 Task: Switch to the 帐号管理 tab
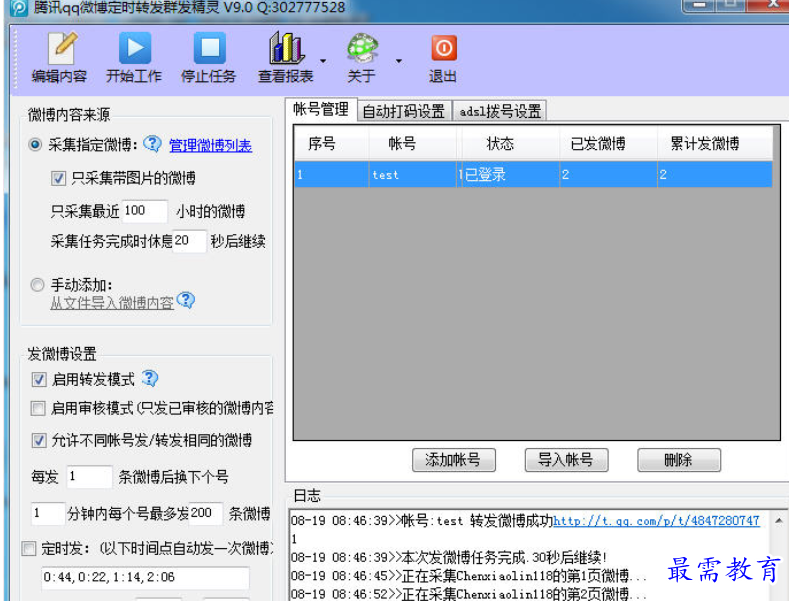click(x=321, y=109)
